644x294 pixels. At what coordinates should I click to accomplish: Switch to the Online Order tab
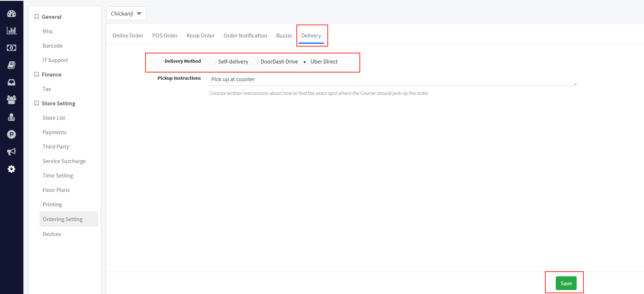tap(128, 35)
